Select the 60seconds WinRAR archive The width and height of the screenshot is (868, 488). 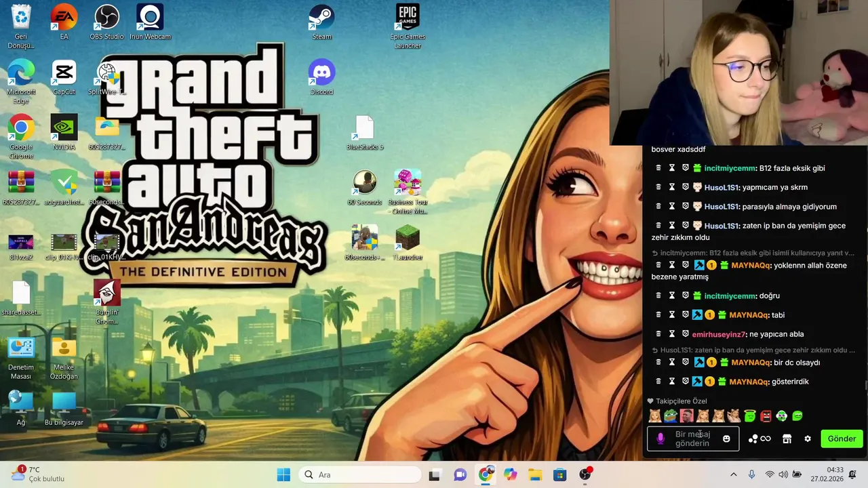click(106, 188)
